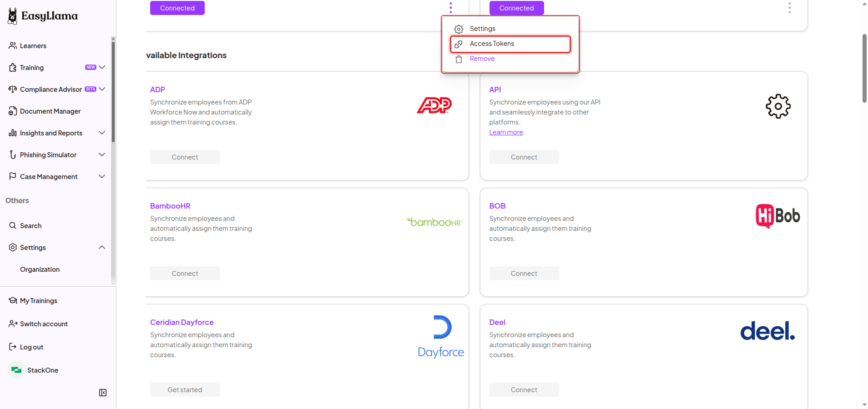Viewport: 868px width, 409px height.
Task: Expand the Phishing Simulator chevron
Action: pyautogui.click(x=102, y=155)
